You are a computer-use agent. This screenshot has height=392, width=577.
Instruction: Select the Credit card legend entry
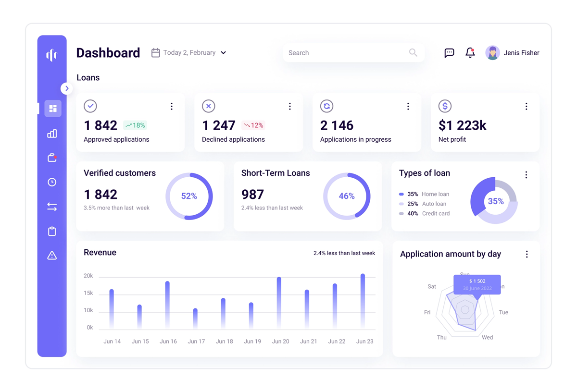tap(425, 213)
